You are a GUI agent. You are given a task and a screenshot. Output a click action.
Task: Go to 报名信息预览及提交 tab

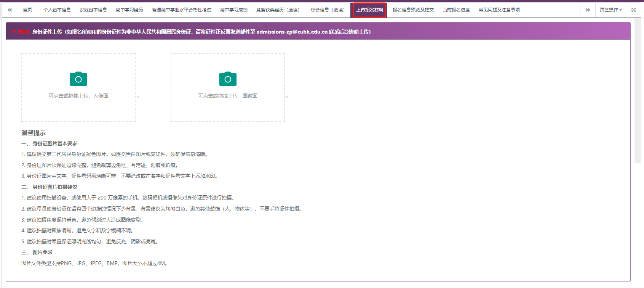413,10
